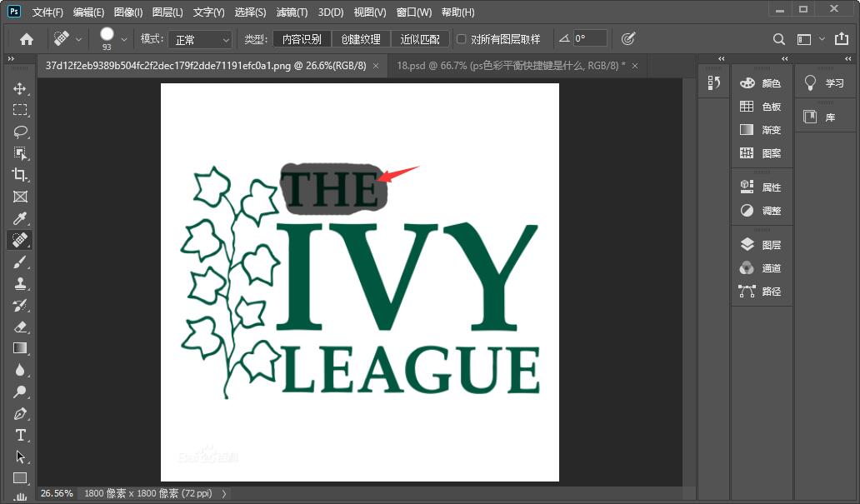Open the 渐变 panel

762,130
